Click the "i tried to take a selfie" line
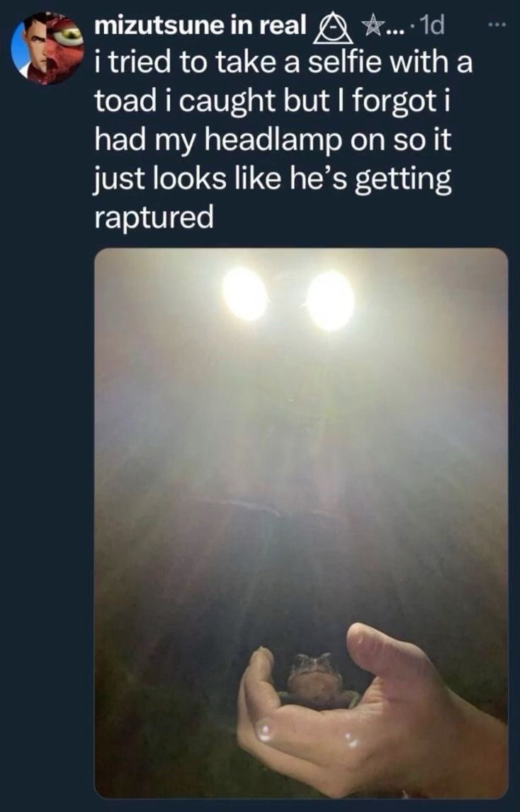Viewport: 520px width, 812px height. 283,64
